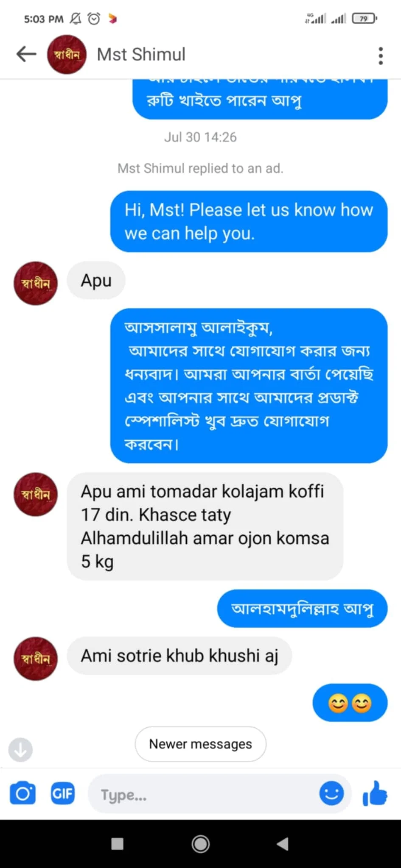Tap the scroll-down arrow icon
Image resolution: width=401 pixels, height=868 pixels.
point(20,749)
